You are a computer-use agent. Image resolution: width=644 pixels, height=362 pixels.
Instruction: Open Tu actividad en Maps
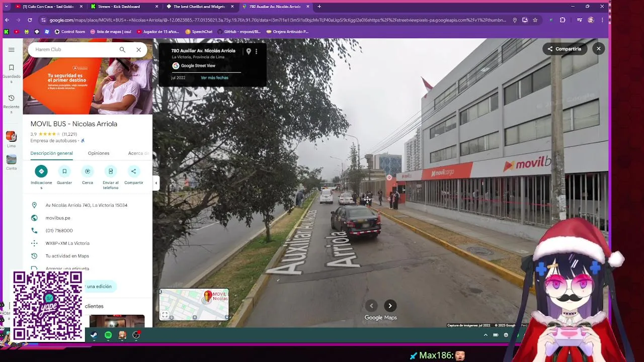click(67, 256)
